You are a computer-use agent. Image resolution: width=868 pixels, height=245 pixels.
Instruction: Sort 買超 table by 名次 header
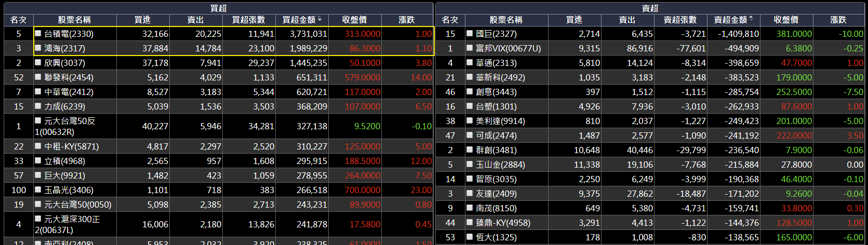[18, 20]
